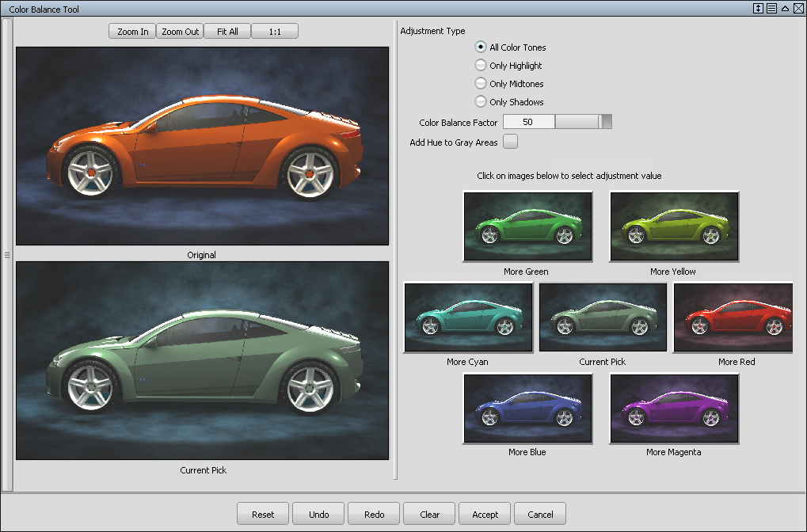Select the More Yellow preview thumbnail
The height and width of the screenshot is (532, 807).
click(x=674, y=226)
